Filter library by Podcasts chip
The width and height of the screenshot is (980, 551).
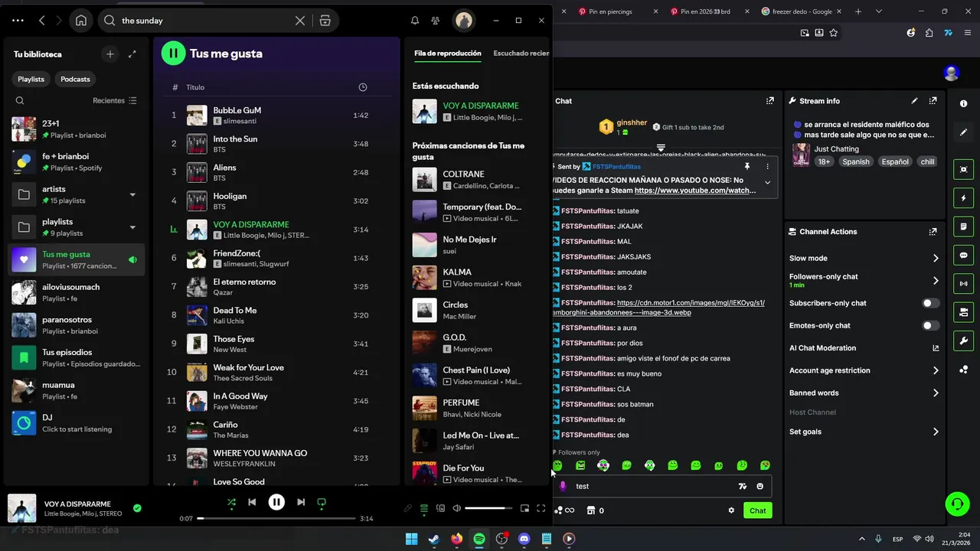click(75, 79)
